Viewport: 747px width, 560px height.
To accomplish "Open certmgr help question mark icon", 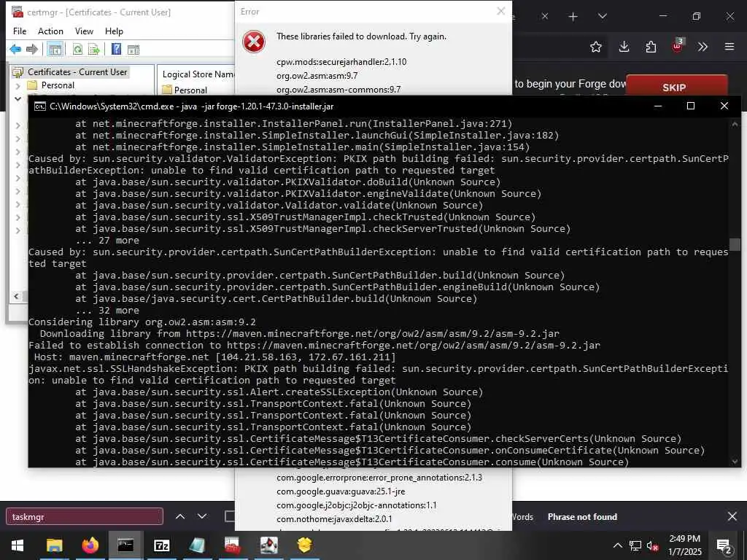I will click(x=116, y=49).
